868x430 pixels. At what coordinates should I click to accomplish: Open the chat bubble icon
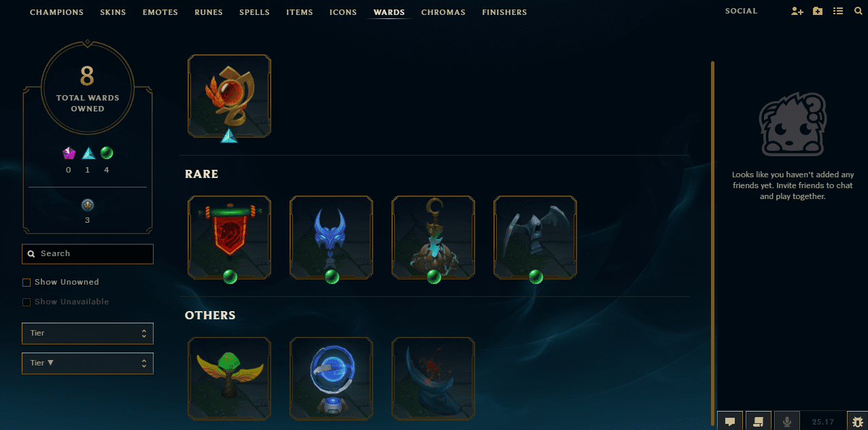(x=730, y=421)
